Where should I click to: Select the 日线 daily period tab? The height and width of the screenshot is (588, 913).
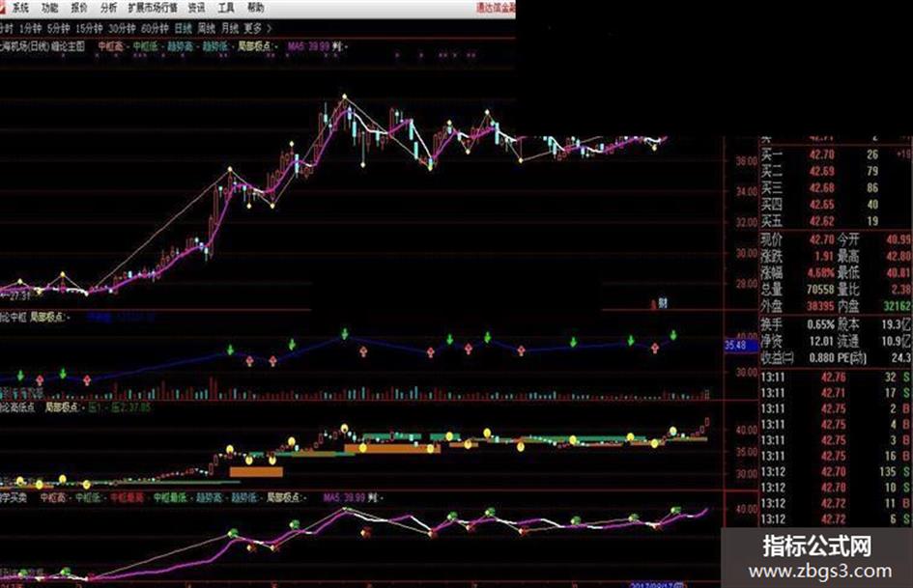(184, 28)
